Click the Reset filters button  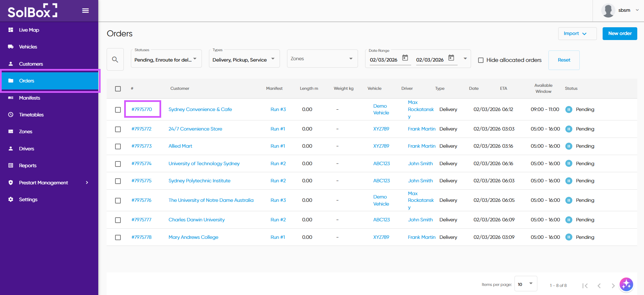tap(564, 60)
